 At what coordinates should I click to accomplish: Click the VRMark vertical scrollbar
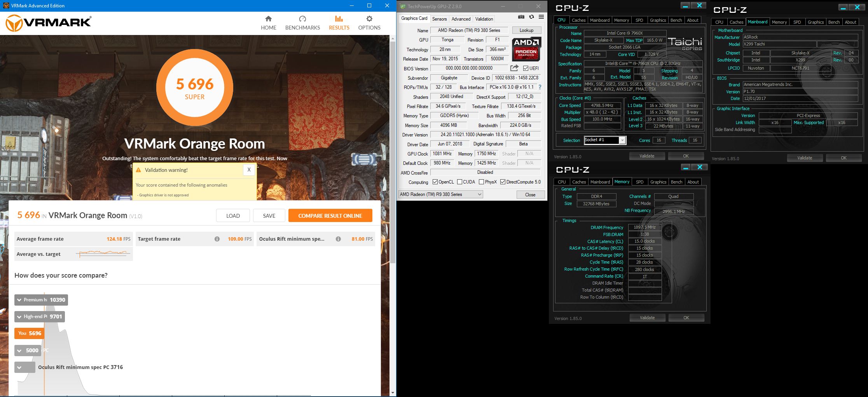point(393,152)
